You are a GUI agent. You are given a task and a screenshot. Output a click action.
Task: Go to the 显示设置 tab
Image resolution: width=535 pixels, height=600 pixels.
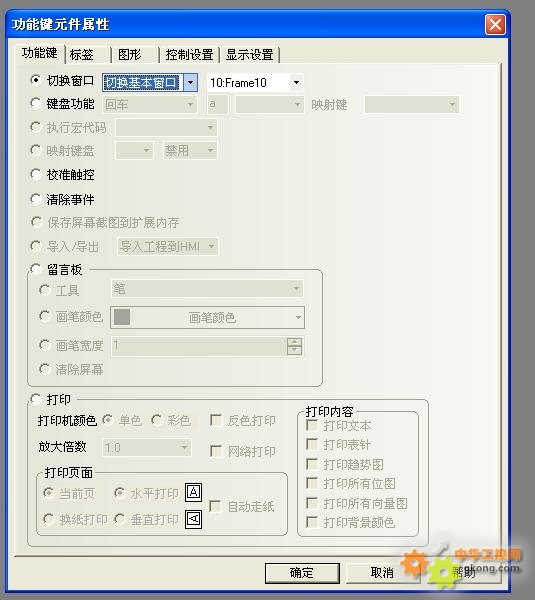pos(250,54)
